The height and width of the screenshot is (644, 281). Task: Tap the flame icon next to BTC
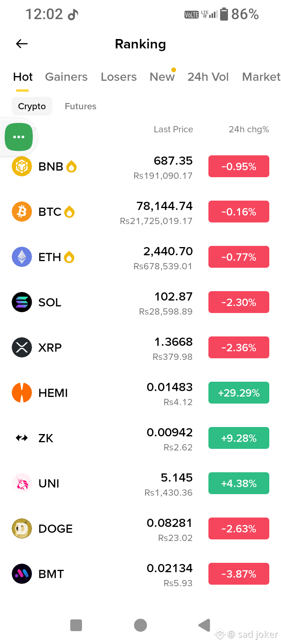[x=69, y=212]
